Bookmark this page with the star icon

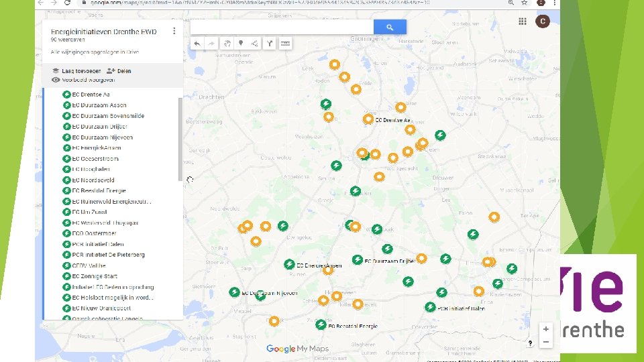pyautogui.click(x=525, y=3)
